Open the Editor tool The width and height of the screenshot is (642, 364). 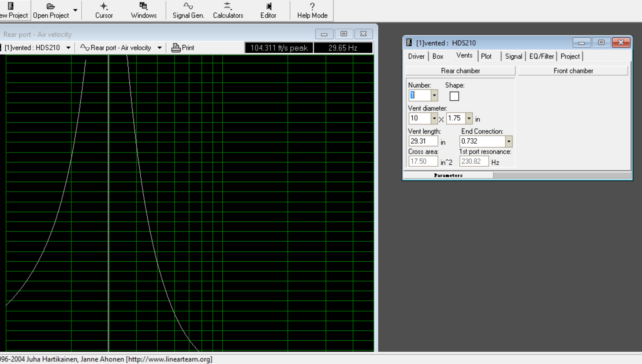[x=268, y=10]
